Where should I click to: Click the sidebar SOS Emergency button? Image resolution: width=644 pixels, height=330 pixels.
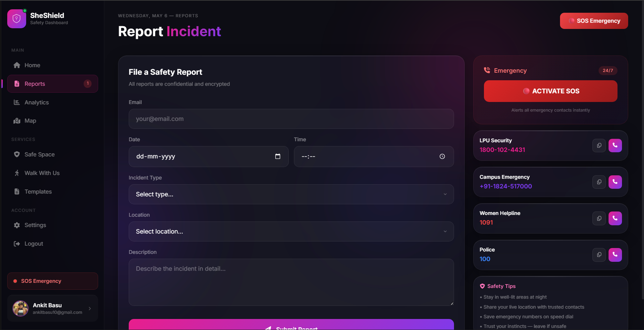(53, 281)
